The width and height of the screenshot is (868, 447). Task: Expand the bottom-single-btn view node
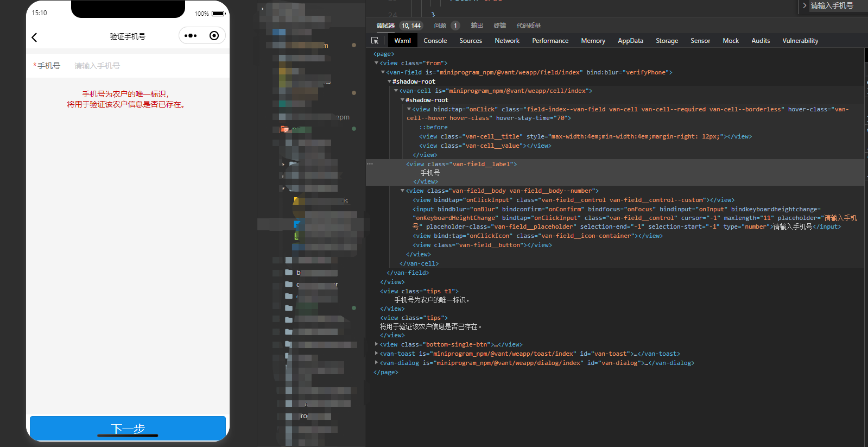click(x=376, y=344)
